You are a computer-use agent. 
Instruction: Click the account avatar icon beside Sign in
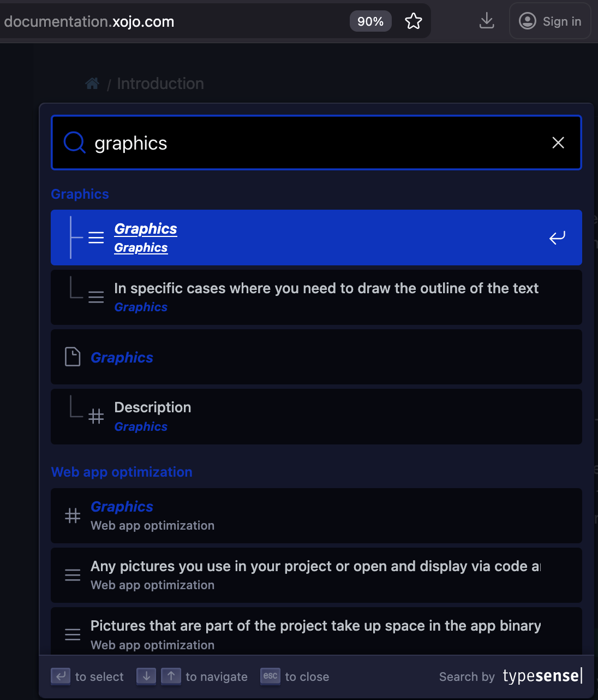(x=527, y=21)
